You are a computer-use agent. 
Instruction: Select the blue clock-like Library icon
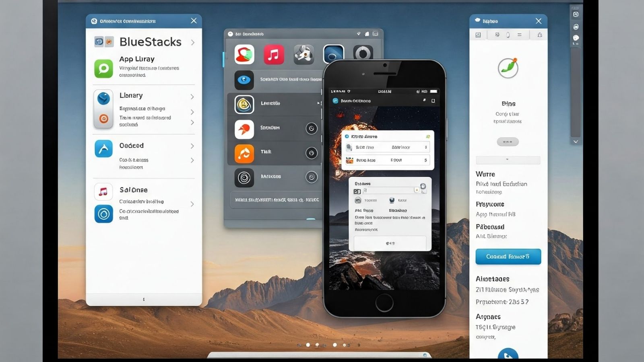point(103,99)
